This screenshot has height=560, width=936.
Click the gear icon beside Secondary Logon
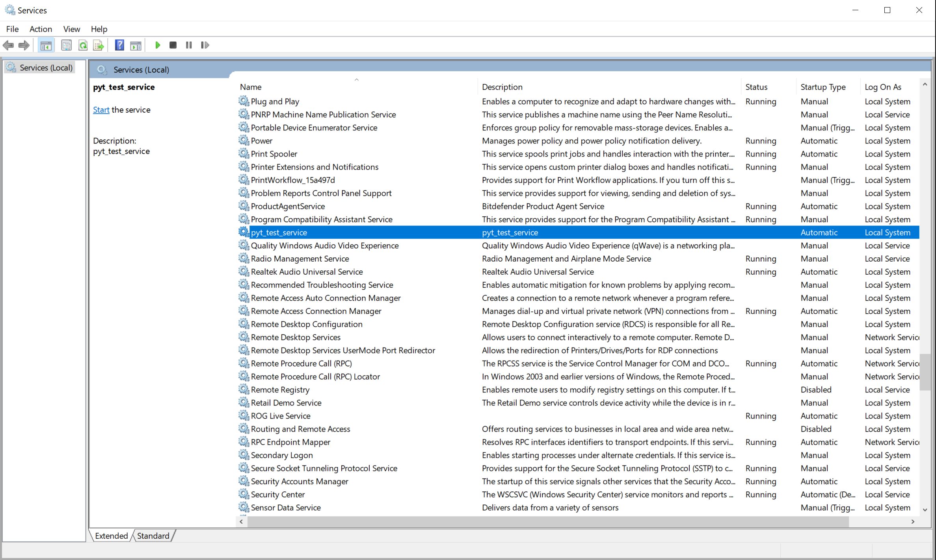[244, 454]
